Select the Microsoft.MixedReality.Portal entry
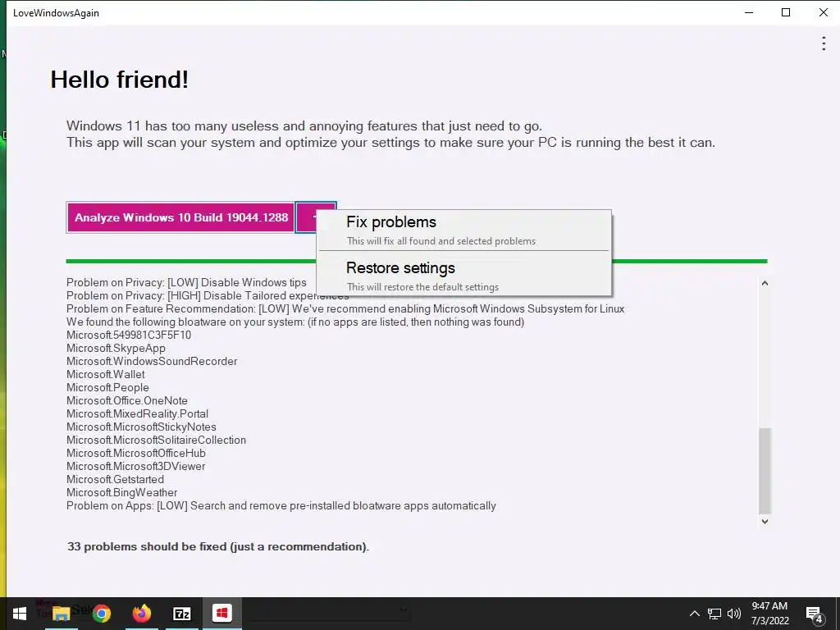840x630 pixels. tap(137, 413)
